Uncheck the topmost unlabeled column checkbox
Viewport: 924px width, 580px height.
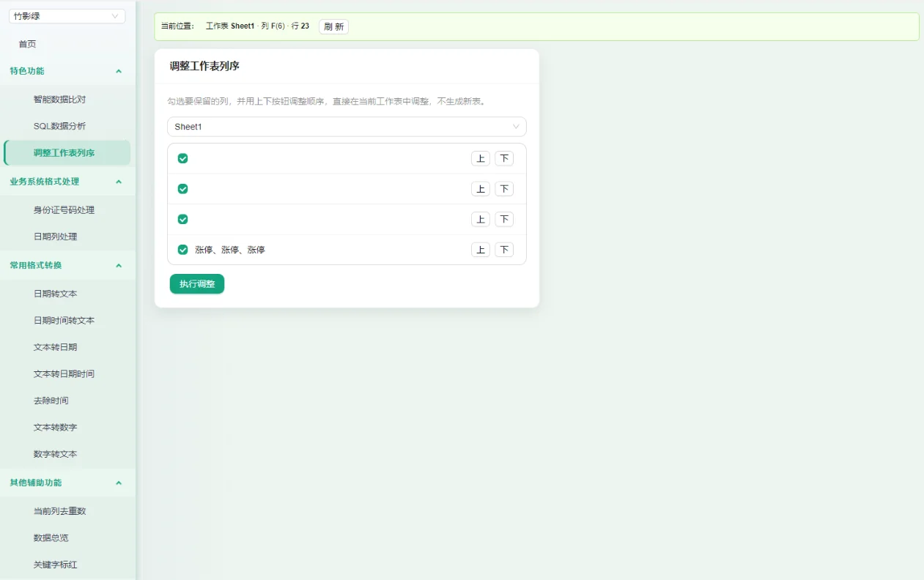point(183,158)
